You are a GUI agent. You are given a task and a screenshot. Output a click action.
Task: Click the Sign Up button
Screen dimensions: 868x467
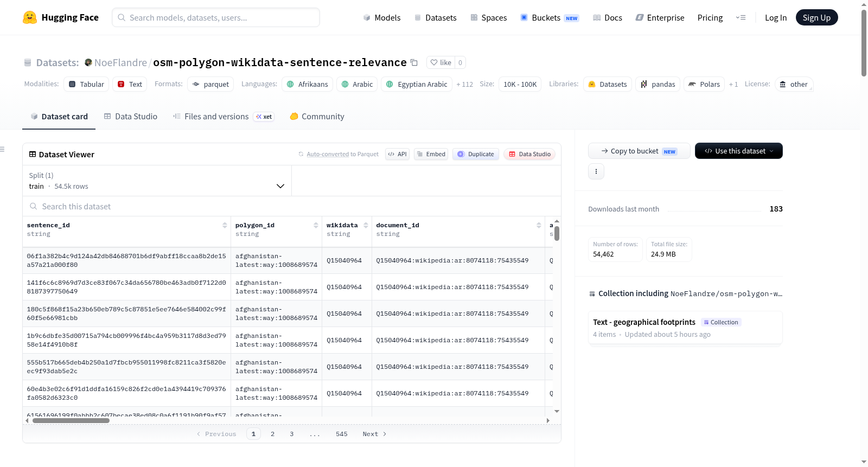816,17
